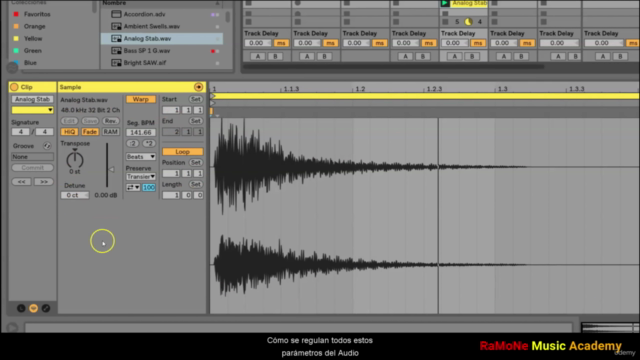
Task: Open the Blue collection
Action: pyautogui.click(x=30, y=63)
